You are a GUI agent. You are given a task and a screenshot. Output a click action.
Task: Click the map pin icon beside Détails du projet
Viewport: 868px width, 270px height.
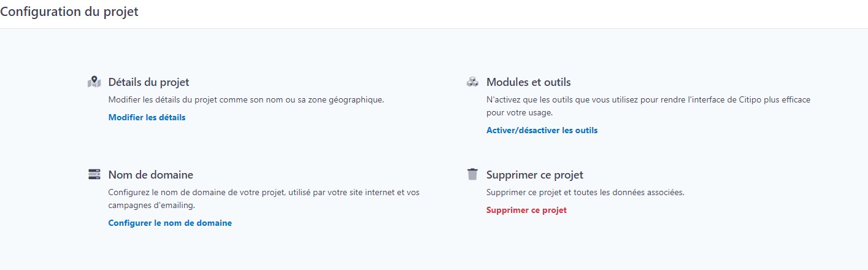coord(94,82)
